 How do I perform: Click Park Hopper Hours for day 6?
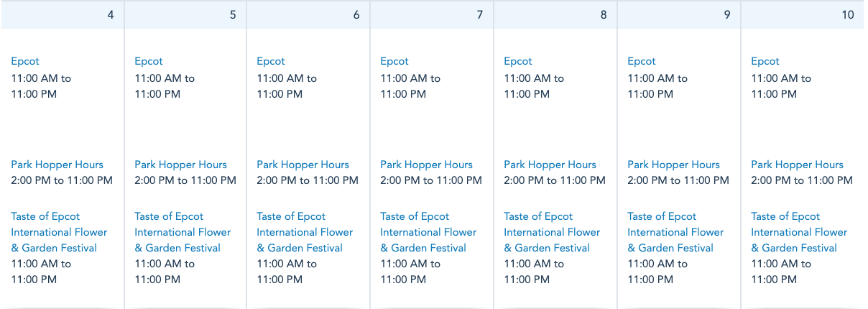[303, 165]
